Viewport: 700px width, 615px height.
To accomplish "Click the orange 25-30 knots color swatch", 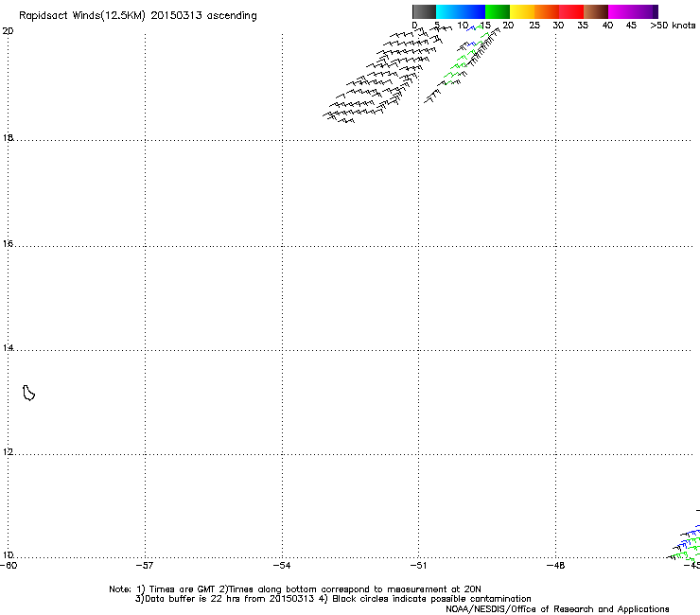I will (547, 11).
